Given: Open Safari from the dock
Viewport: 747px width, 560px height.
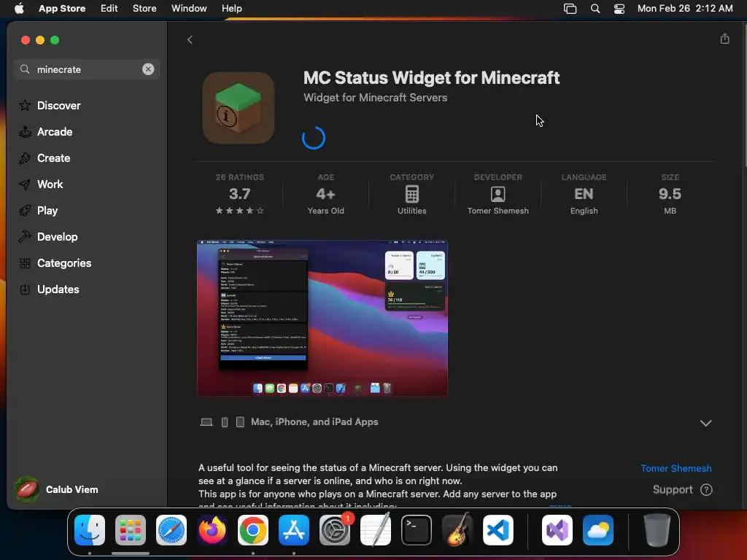Looking at the screenshot, I should pos(171,530).
